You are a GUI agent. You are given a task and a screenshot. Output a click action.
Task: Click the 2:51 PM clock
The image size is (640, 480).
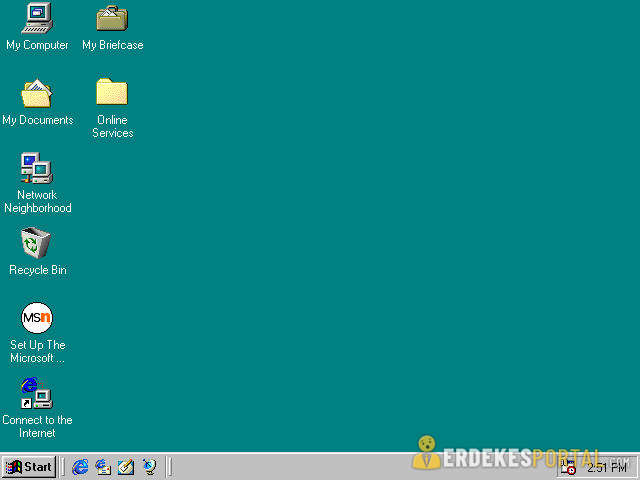pos(607,467)
